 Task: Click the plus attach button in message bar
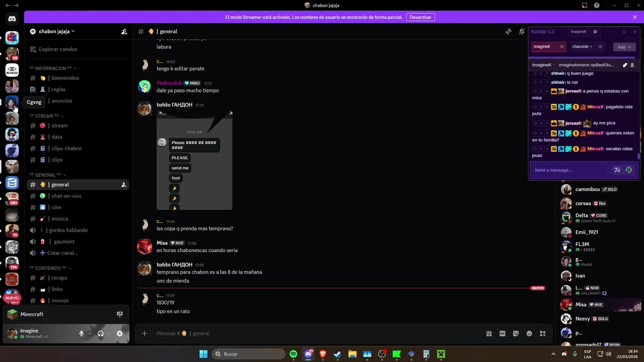coord(144,333)
